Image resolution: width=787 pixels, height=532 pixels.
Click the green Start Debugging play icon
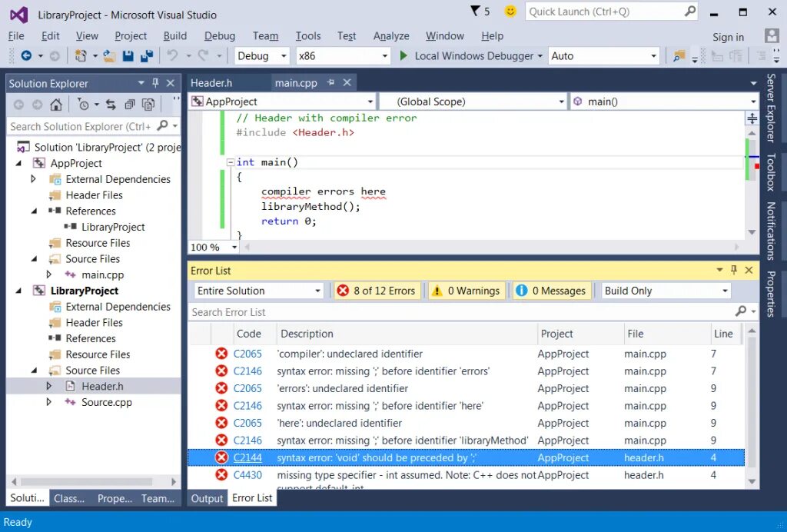(403, 55)
